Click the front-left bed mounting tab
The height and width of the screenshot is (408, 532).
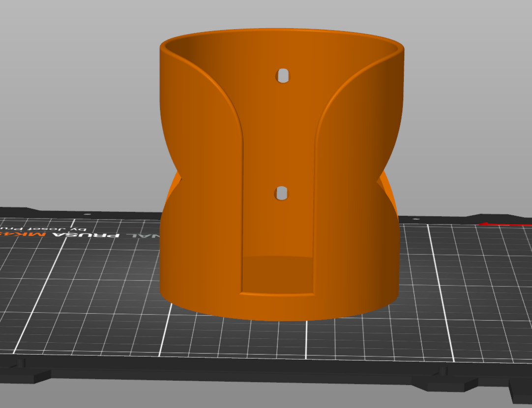click(x=22, y=372)
